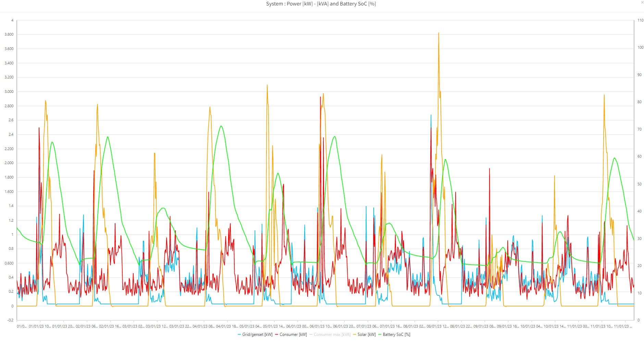
Task: Click the x-axis label "03/01/23 02..."
Action: 134,326
